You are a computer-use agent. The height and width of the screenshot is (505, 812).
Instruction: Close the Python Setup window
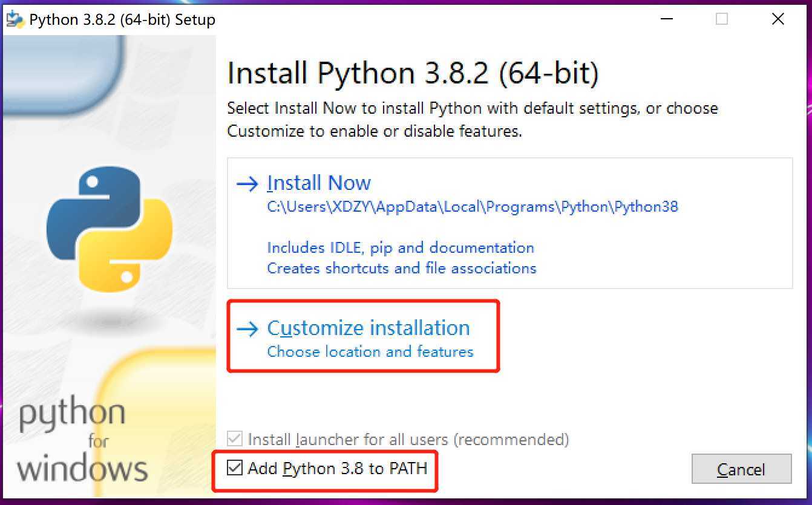778,19
